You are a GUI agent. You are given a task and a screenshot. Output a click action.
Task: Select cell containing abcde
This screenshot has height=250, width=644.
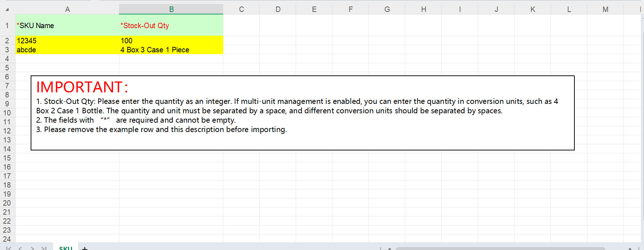click(67, 50)
